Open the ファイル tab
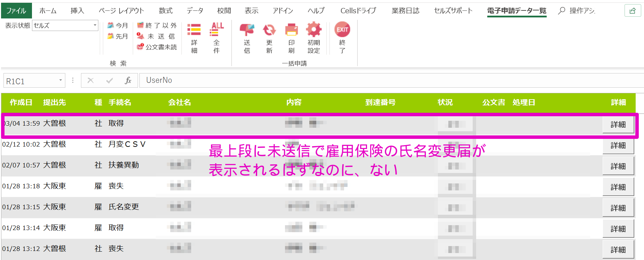The width and height of the screenshot is (644, 260). click(x=16, y=10)
